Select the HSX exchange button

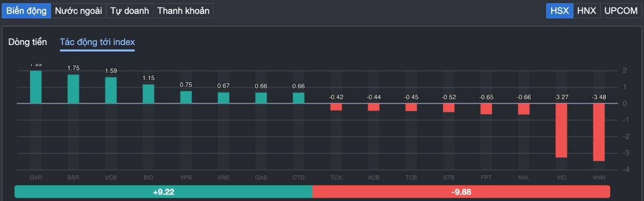click(x=560, y=11)
